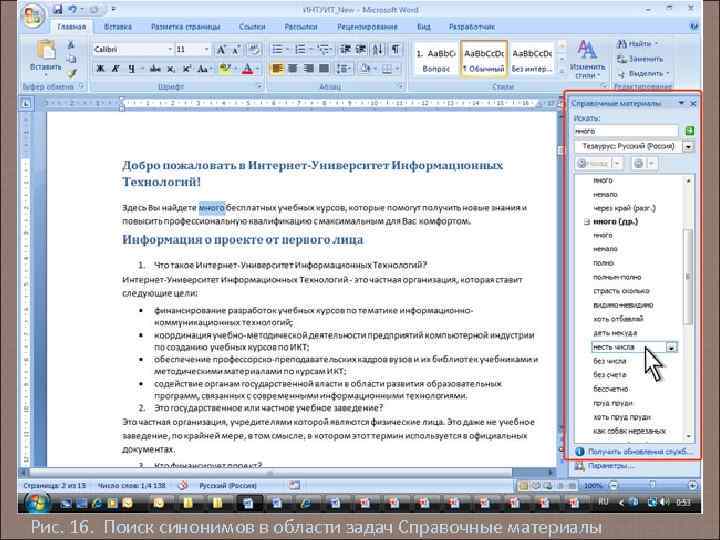Viewport: 720px width, 540px height.
Task: Click the zoom slider in the status bar
Action: click(653, 485)
